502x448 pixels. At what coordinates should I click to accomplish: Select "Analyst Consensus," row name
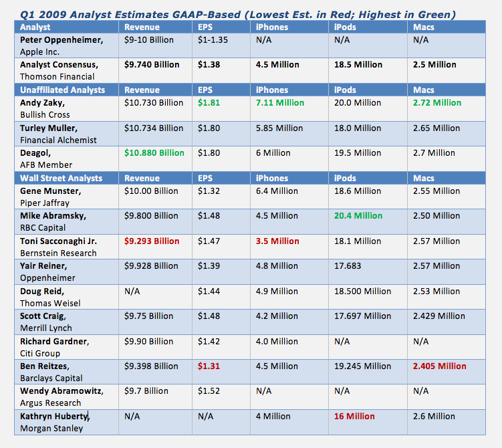(59, 65)
